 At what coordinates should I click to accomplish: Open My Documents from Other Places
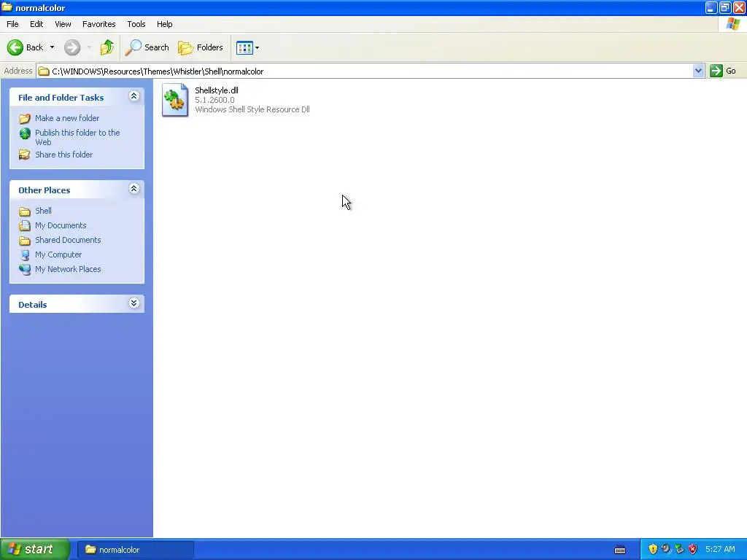tap(61, 225)
